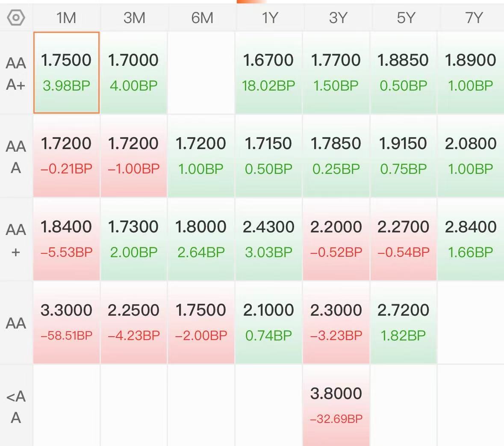Click AAA 7Y cell with 2.0800
The width and height of the screenshot is (504, 446).
[x=471, y=156]
